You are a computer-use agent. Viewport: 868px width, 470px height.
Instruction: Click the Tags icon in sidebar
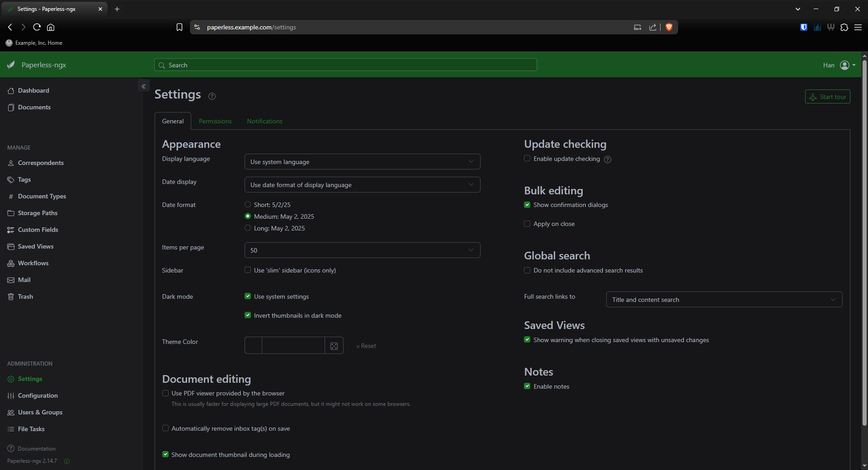[11, 180]
